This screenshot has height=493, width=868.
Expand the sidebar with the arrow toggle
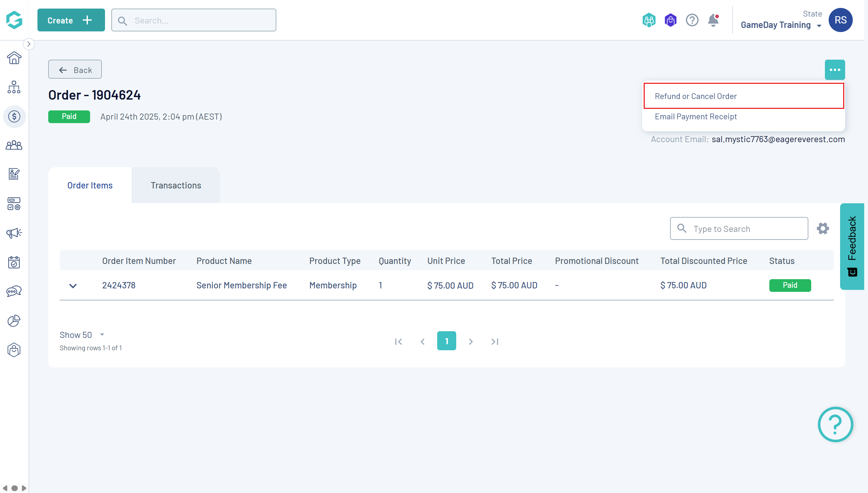click(29, 44)
